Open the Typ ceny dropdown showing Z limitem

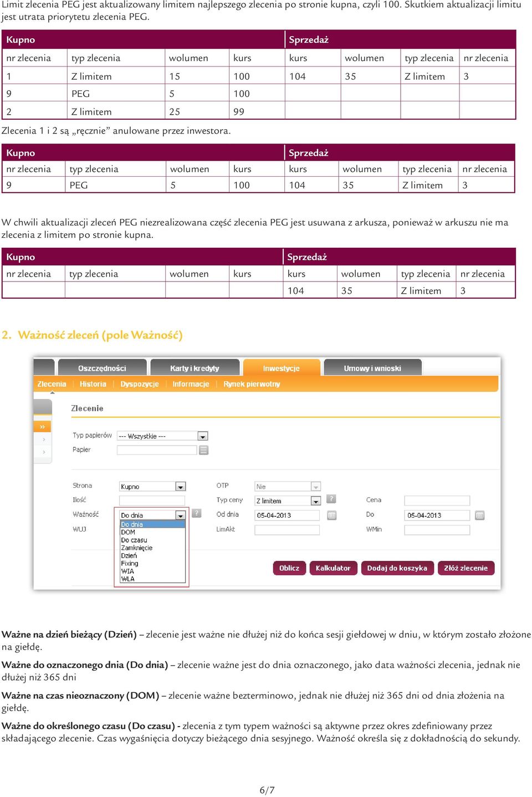click(x=288, y=500)
